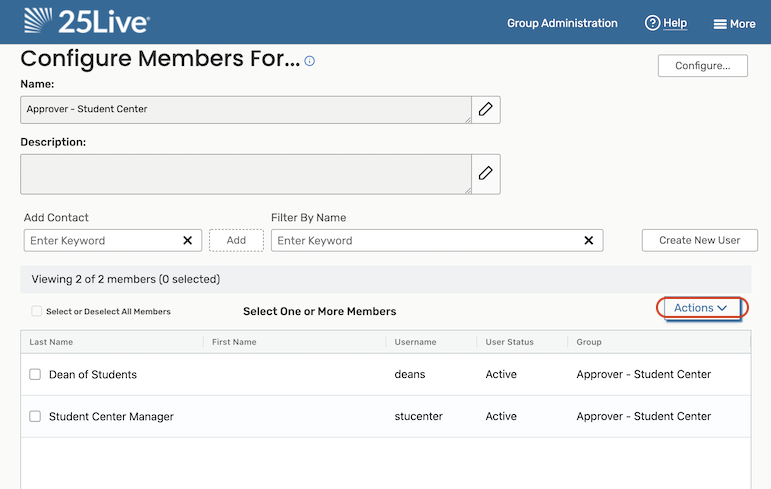Click the info icon beside the page title
The width and height of the screenshot is (771, 489).
[310, 61]
